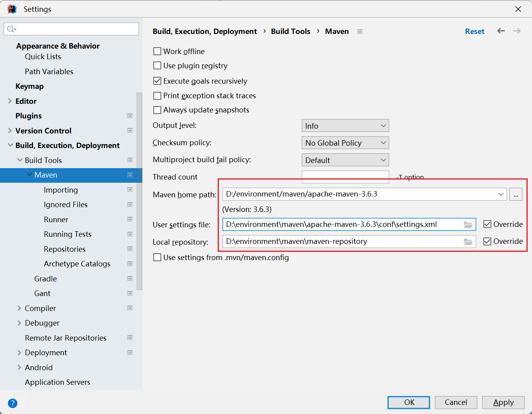This screenshot has width=532, height=414.
Task: Open Multiproject build fail policy dropdown
Action: 345,160
